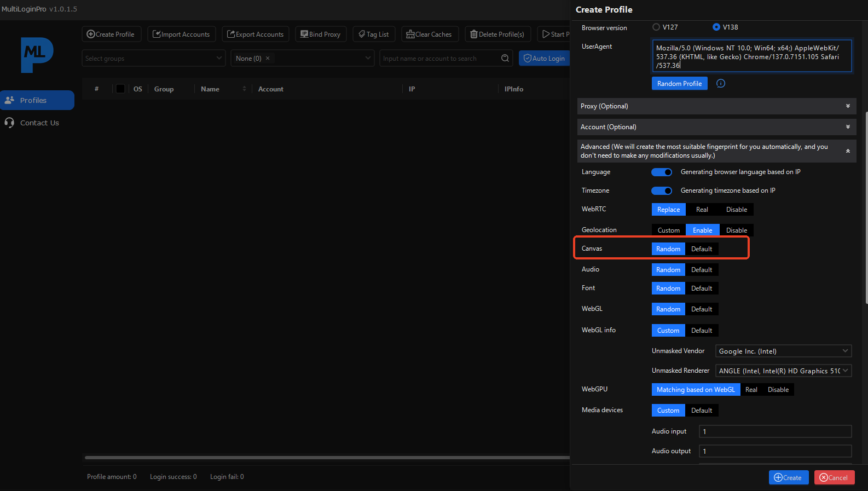The height and width of the screenshot is (491, 868).
Task: Click the Auto Login shield button
Action: (x=545, y=58)
